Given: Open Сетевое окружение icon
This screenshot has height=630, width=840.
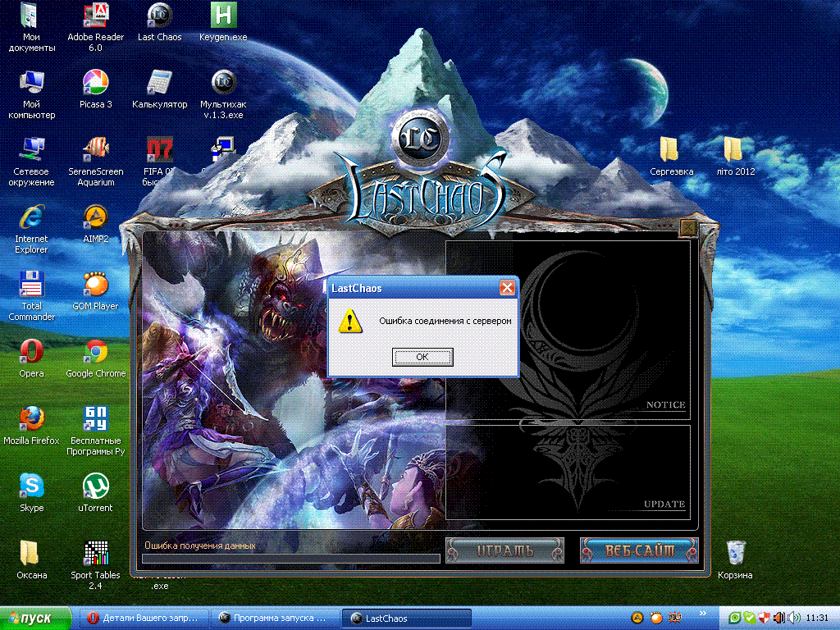Looking at the screenshot, I should click(x=32, y=162).
